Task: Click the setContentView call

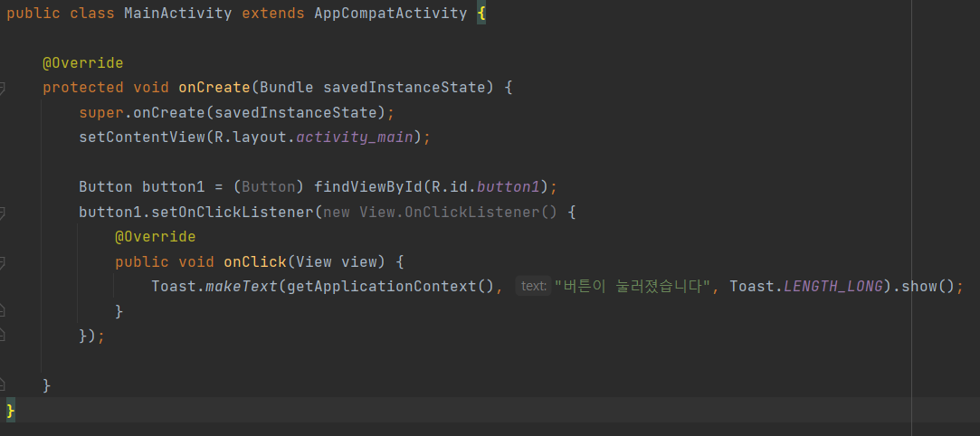Action: click(x=142, y=137)
